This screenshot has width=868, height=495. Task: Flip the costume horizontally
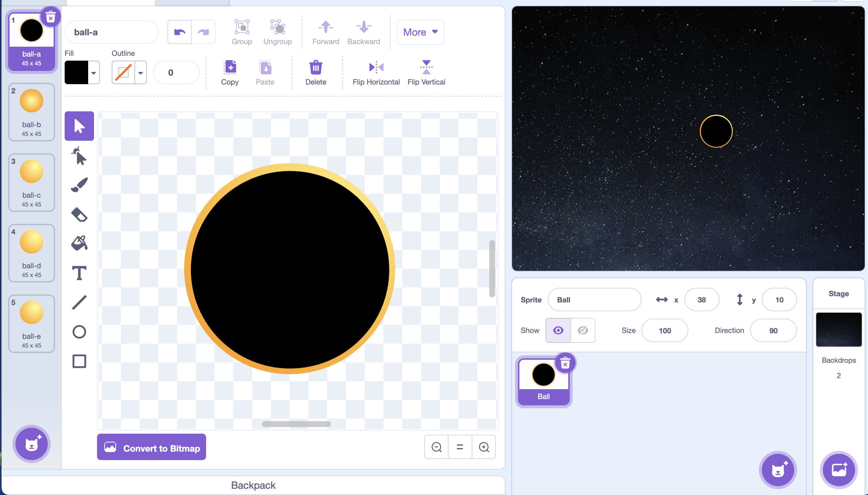pyautogui.click(x=376, y=72)
